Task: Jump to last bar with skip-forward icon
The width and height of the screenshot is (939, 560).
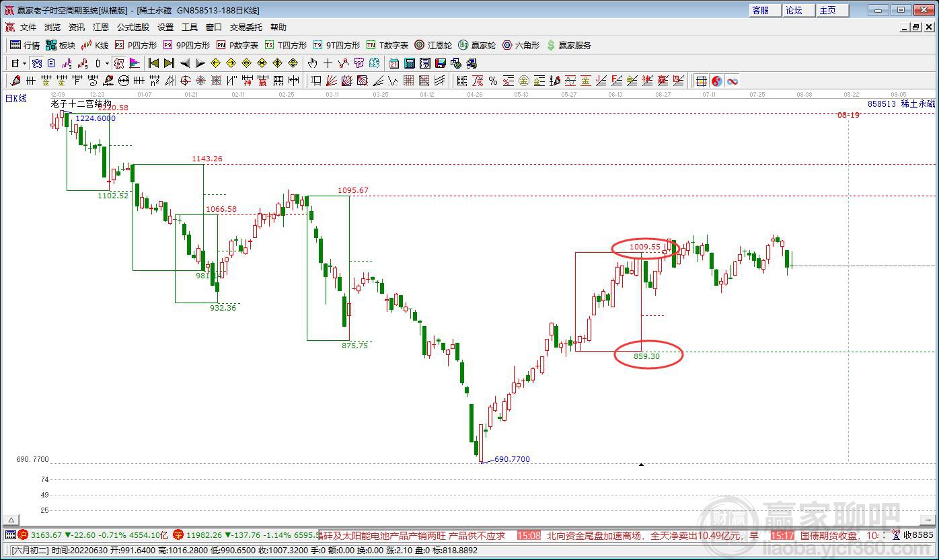Action: tap(169, 63)
